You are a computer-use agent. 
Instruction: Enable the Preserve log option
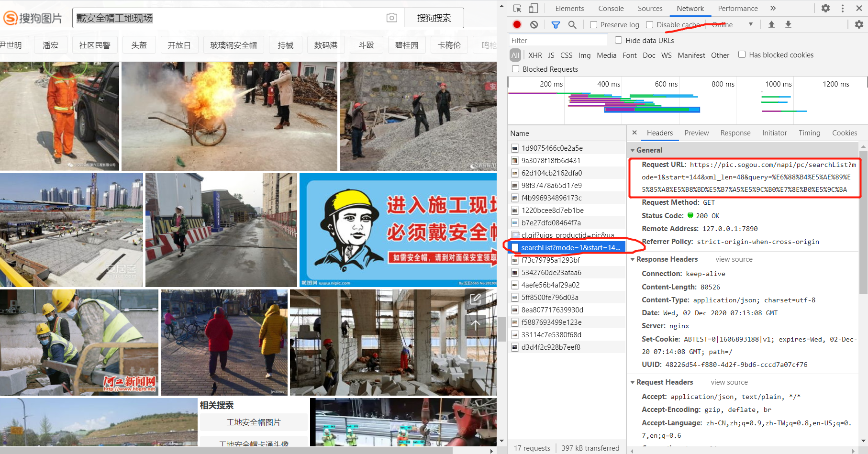click(593, 24)
